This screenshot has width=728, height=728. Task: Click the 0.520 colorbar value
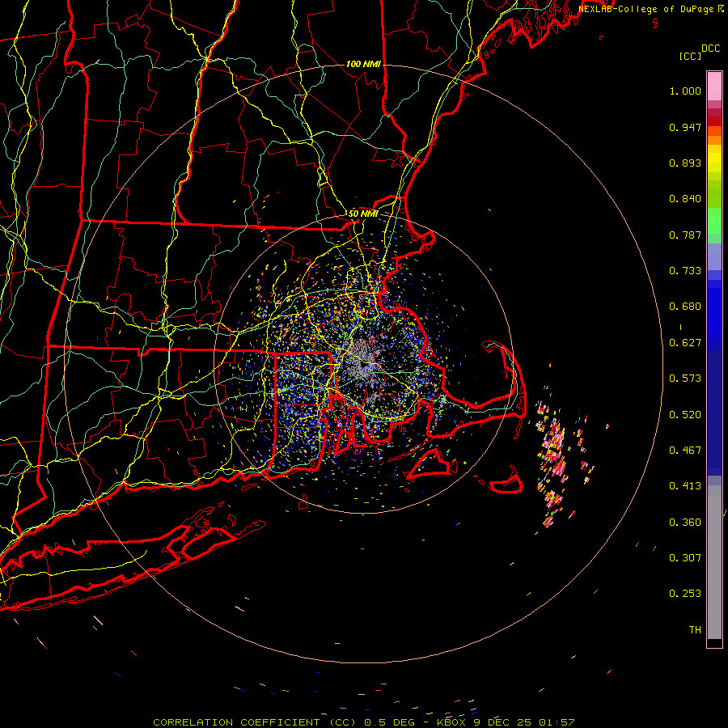pos(685,415)
